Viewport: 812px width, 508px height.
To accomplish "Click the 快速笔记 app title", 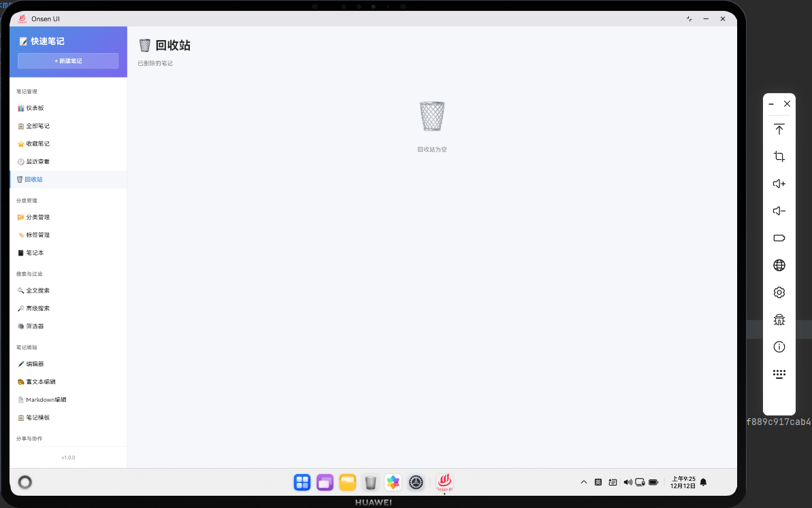I will pos(42,41).
